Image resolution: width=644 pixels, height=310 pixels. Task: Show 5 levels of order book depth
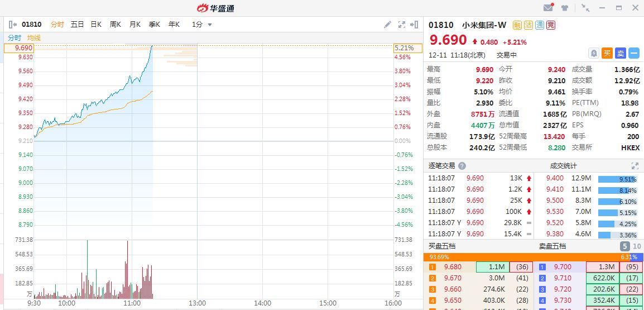click(624, 247)
